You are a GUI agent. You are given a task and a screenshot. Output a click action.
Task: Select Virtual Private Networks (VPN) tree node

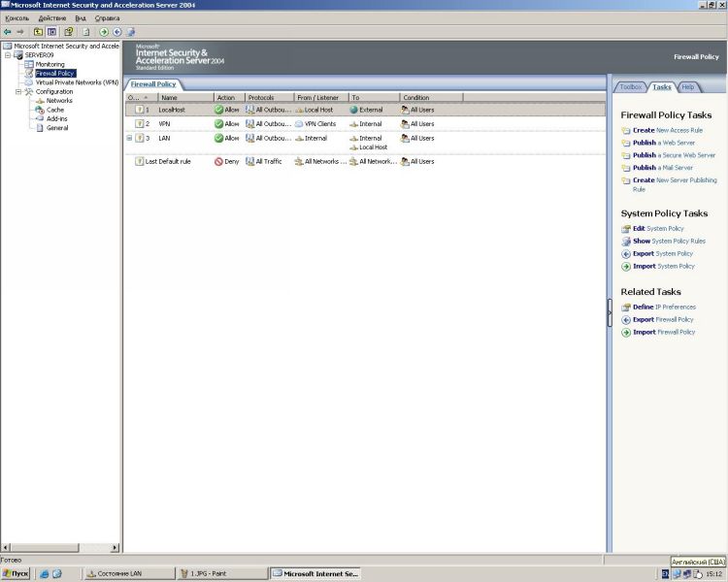77,82
